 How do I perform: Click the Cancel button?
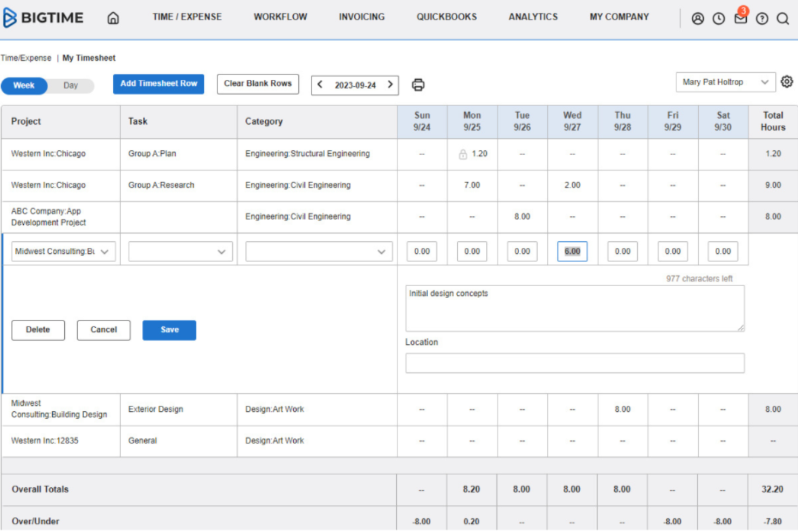[104, 330]
